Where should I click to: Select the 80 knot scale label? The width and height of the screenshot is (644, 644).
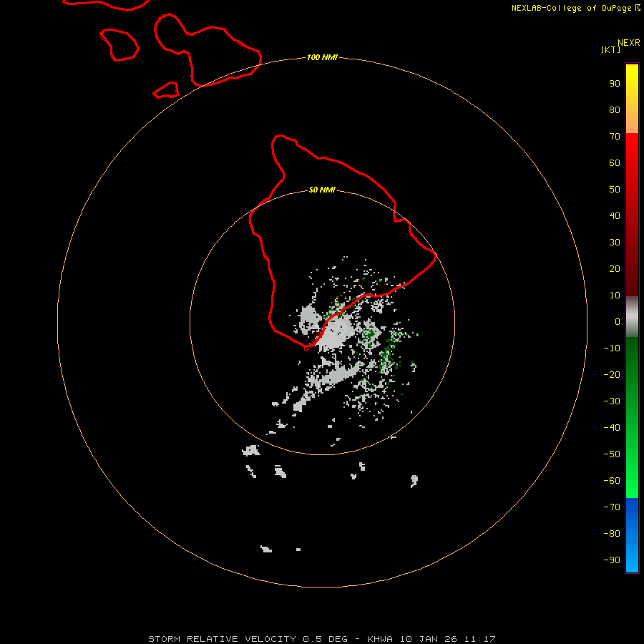615,109
